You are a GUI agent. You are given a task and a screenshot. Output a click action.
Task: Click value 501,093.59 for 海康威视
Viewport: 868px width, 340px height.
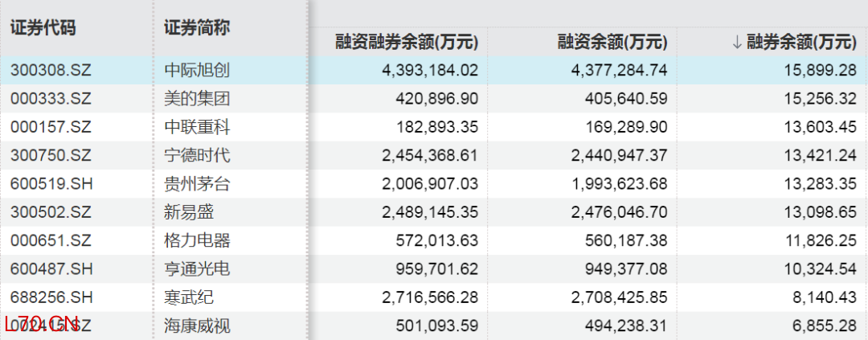tap(436, 326)
